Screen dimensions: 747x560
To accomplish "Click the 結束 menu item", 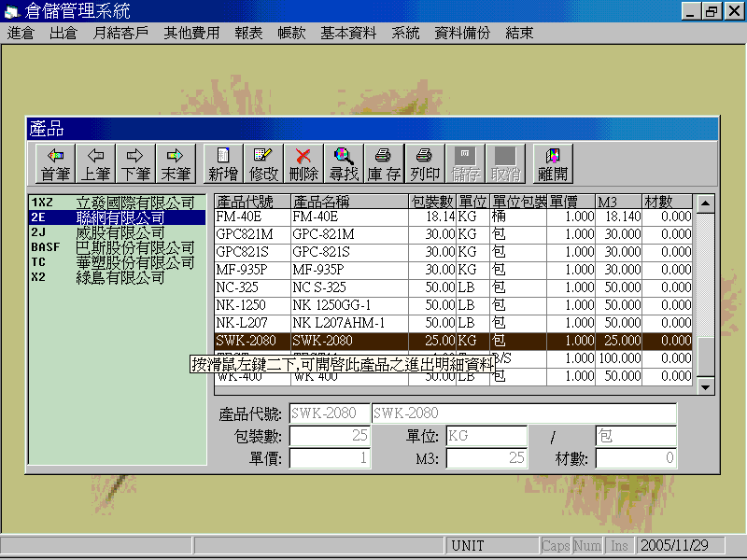I will (x=519, y=33).
